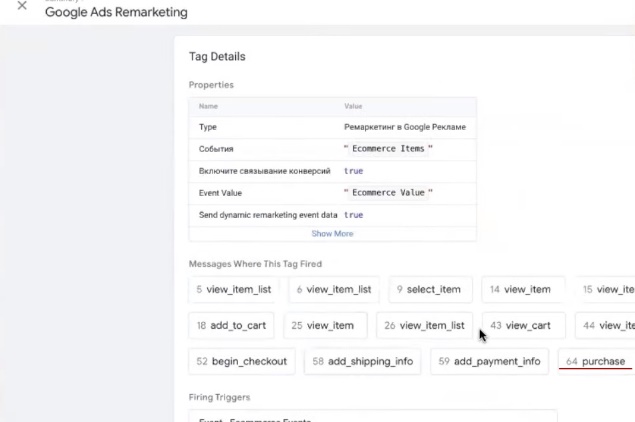Open message 6 view_item_list

pos(334,290)
